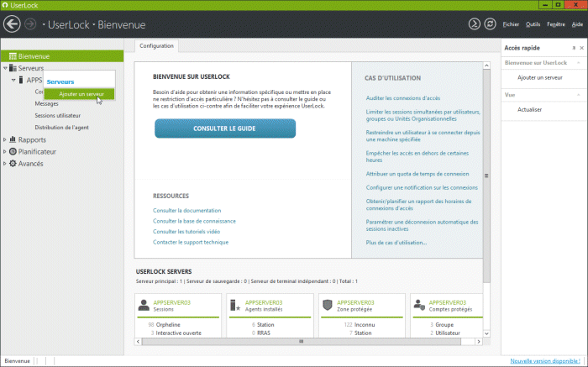The height and width of the screenshot is (367, 588).
Task: Open Consulter la base de connaissance link
Action: coord(194,221)
